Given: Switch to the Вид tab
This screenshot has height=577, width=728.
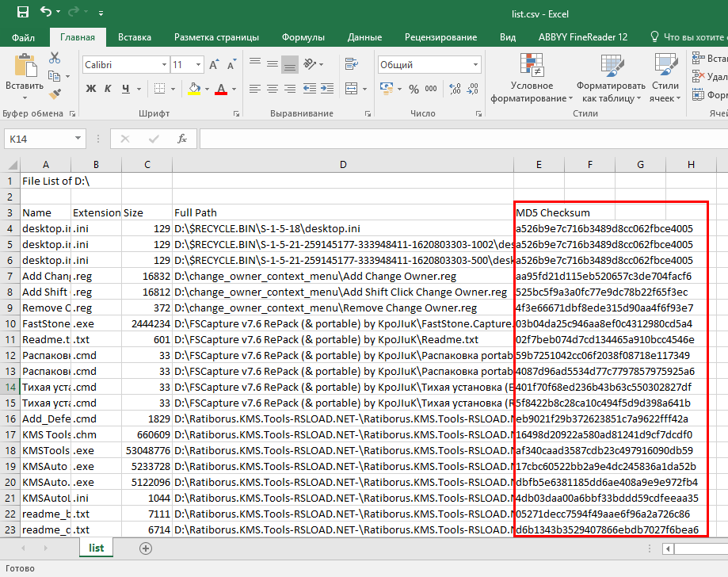Looking at the screenshot, I should pyautogui.click(x=508, y=37).
